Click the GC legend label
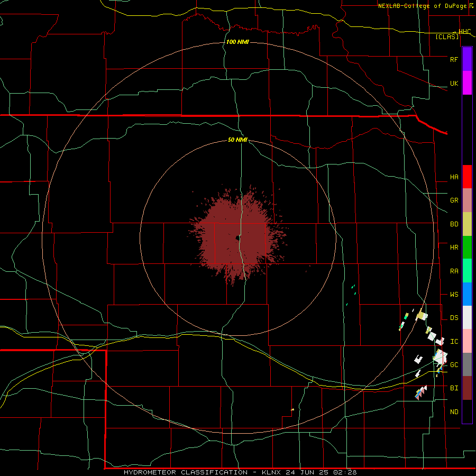 coord(454,365)
